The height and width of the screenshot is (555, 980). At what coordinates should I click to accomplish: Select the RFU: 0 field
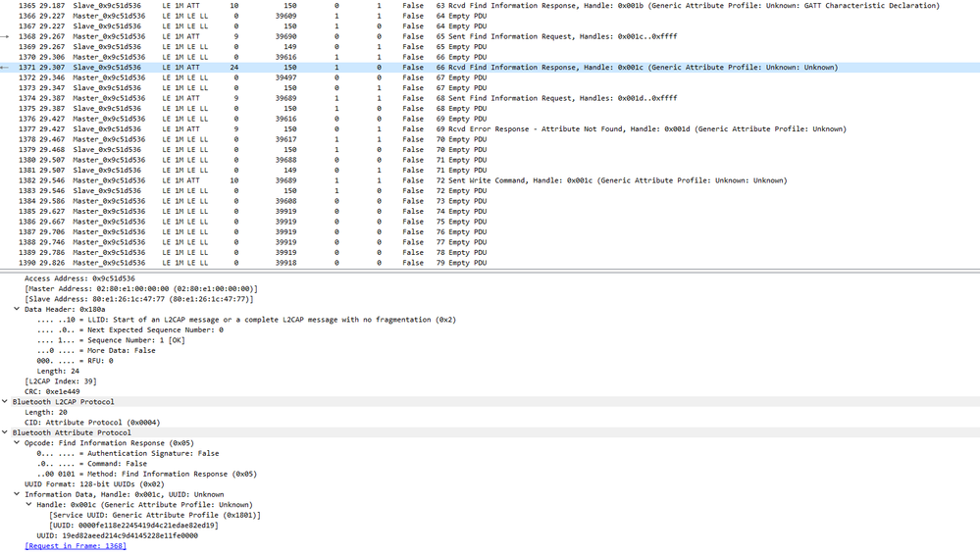(x=75, y=361)
